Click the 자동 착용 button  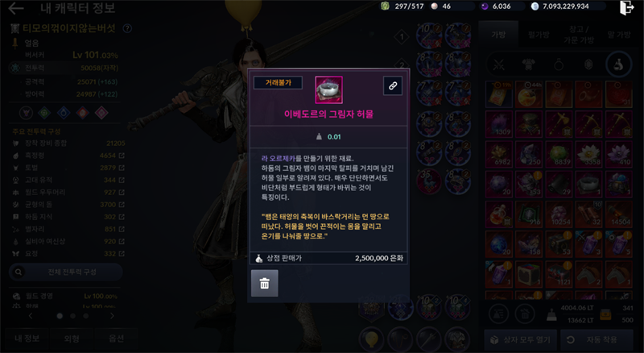coord(596,340)
